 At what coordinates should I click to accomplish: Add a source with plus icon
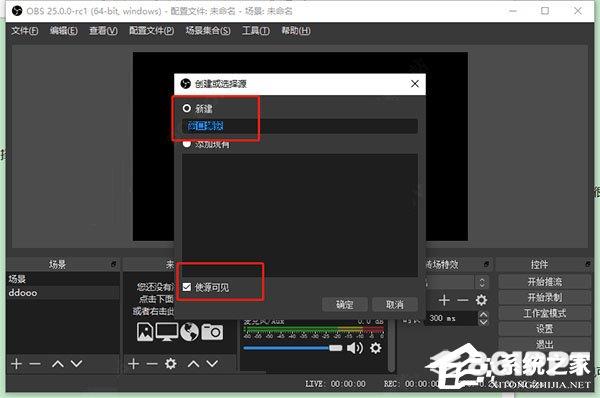pyautogui.click(x=133, y=364)
